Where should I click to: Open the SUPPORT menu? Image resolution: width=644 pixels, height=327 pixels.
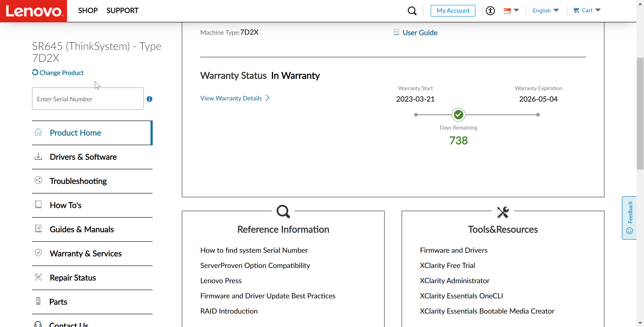(122, 11)
